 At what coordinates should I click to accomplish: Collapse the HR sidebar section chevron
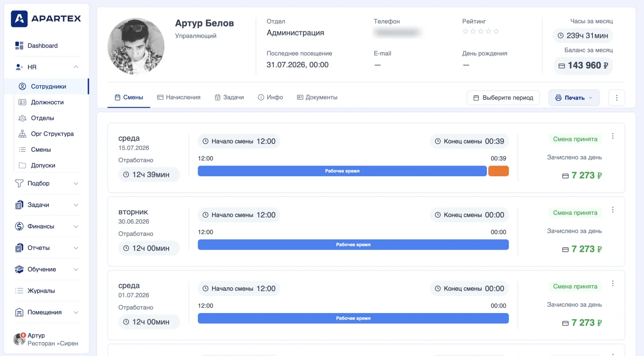tap(76, 67)
